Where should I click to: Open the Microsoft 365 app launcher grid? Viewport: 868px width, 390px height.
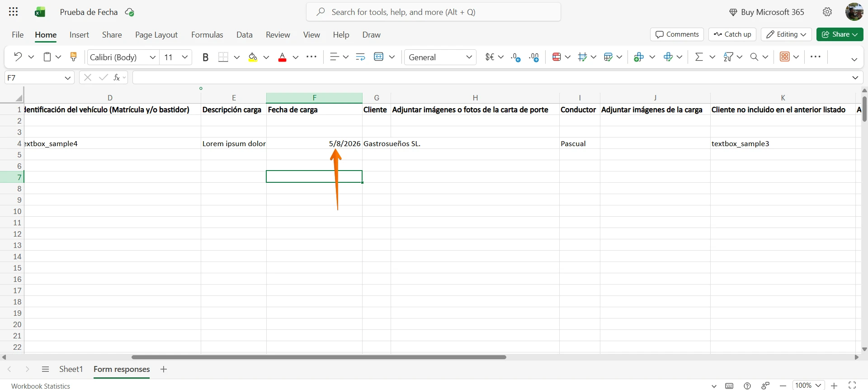pos(14,12)
